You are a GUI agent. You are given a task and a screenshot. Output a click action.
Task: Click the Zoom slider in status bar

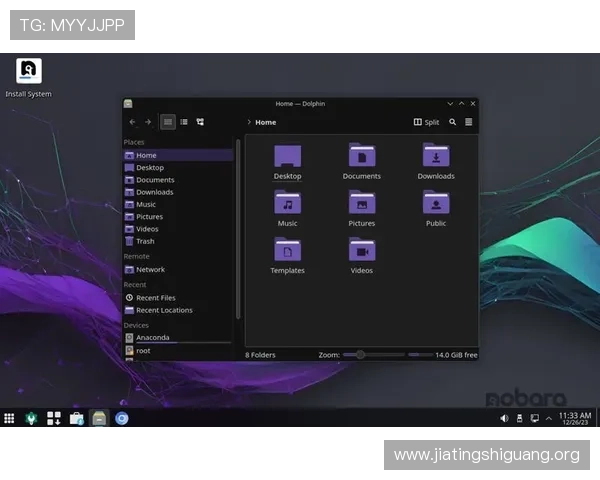[372, 354]
